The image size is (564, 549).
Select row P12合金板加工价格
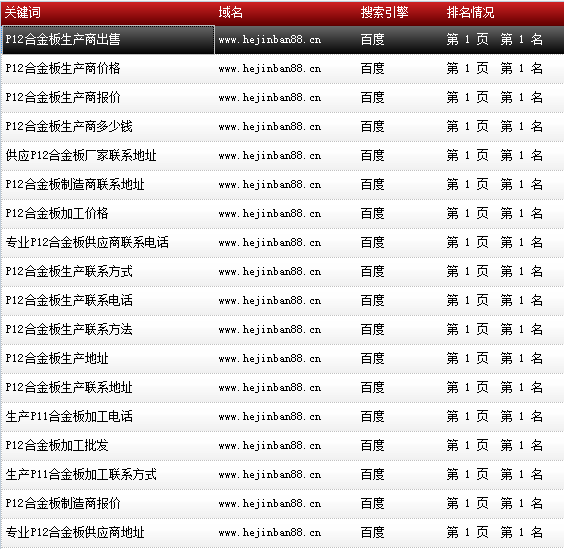283,213
